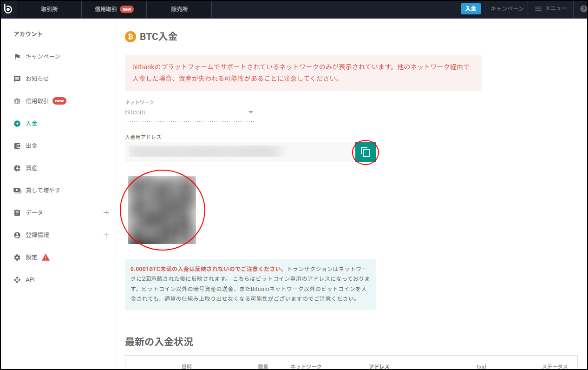Viewport: 588px width, 370px height.
Task: Click the help question mark icon
Action: pyautogui.click(x=583, y=9)
